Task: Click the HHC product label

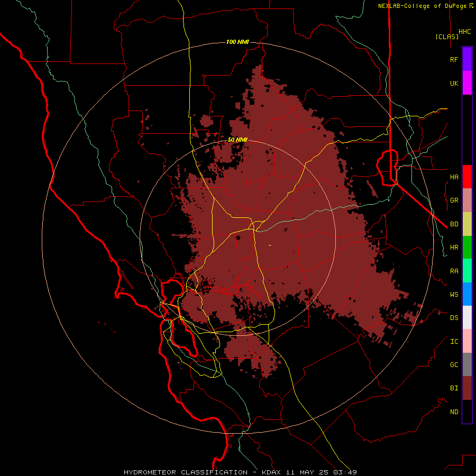Action: click(465, 32)
